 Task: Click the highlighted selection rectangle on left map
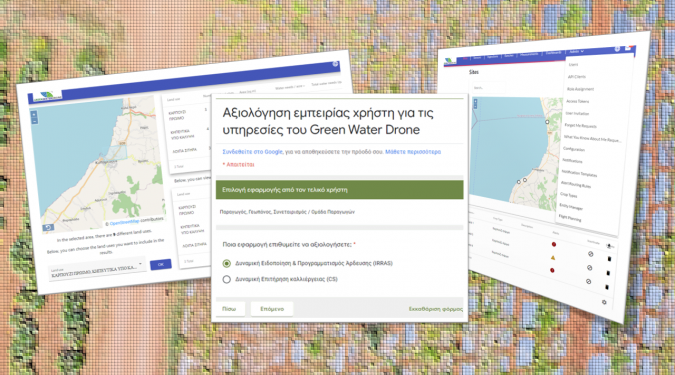pyautogui.click(x=116, y=152)
